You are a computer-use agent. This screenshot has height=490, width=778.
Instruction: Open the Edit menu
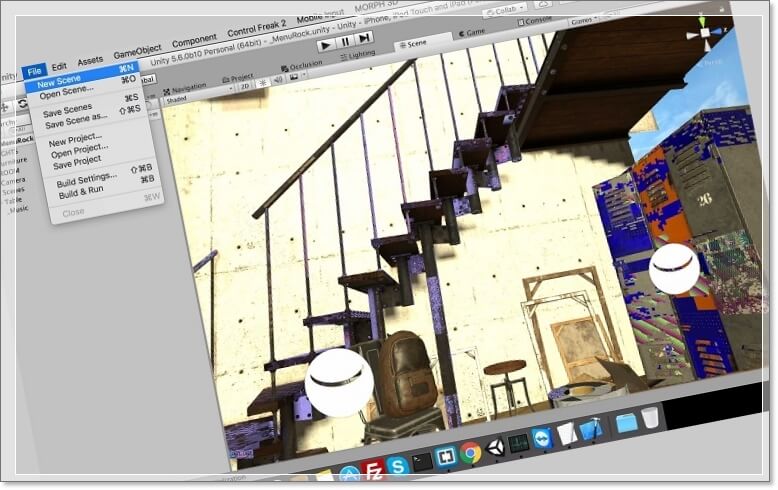[59, 66]
